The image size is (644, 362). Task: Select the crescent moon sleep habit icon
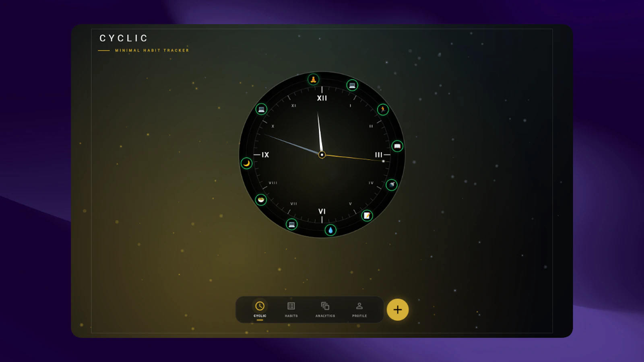pyautogui.click(x=246, y=163)
